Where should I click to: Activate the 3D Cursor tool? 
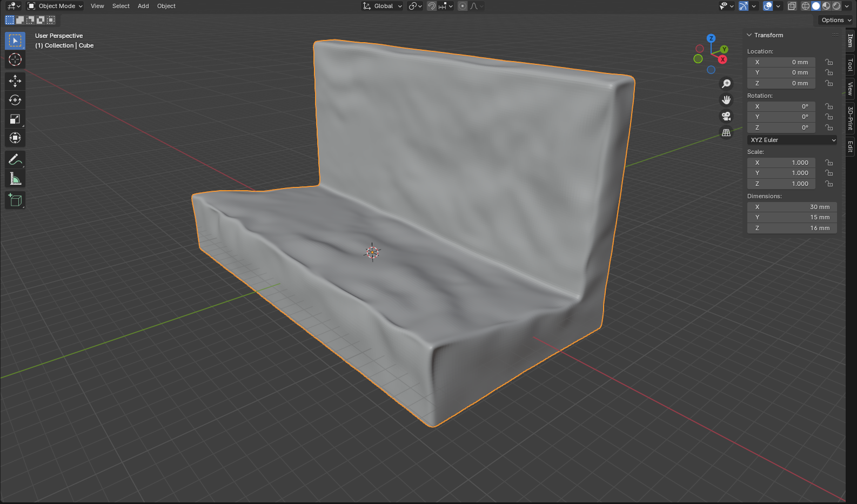[x=15, y=59]
